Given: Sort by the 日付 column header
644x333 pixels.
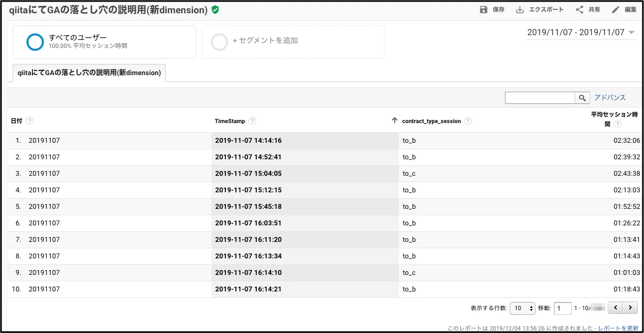Looking at the screenshot, I should pos(17,121).
